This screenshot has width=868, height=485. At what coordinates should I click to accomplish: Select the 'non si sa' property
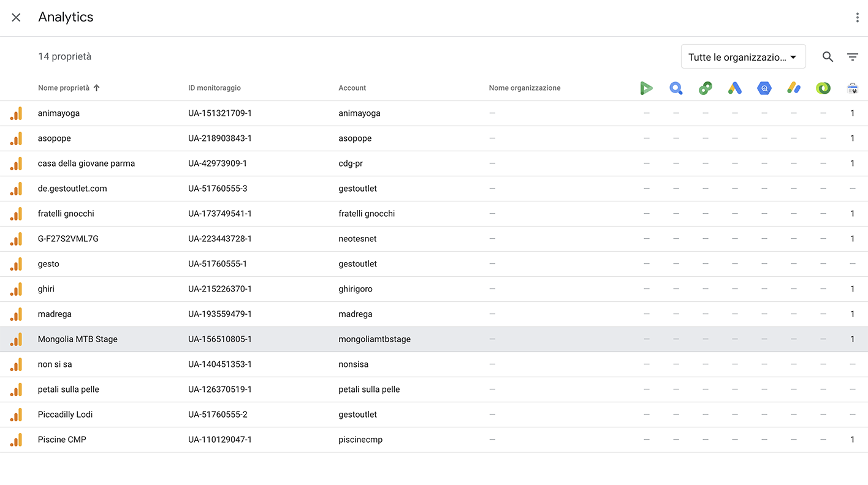pos(55,364)
